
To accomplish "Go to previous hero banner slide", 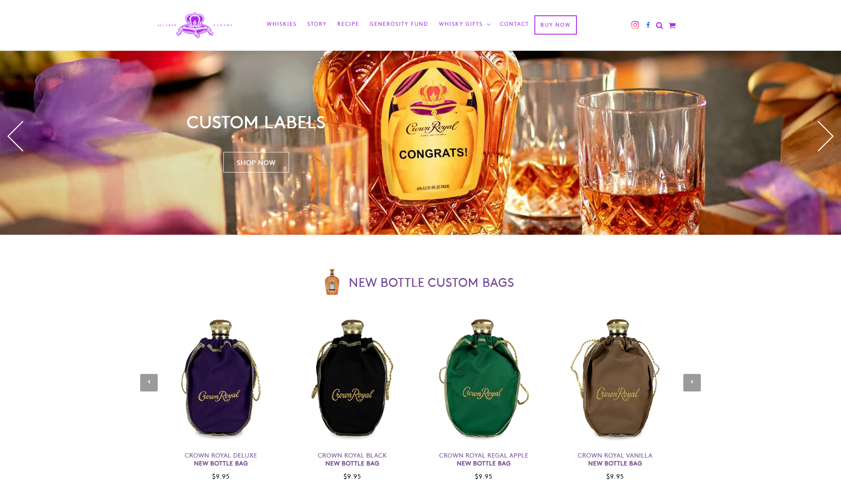I will coord(16,136).
